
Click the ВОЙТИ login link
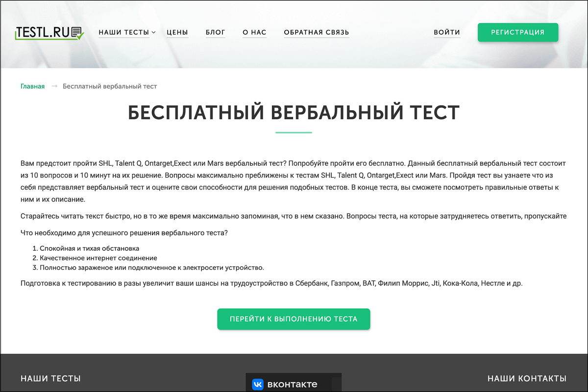447,32
